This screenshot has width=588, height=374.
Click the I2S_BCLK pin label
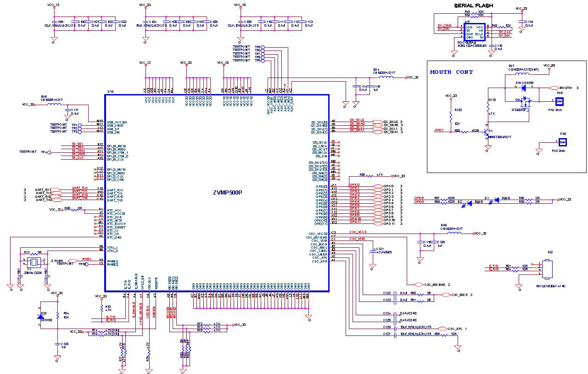[x=320, y=142]
